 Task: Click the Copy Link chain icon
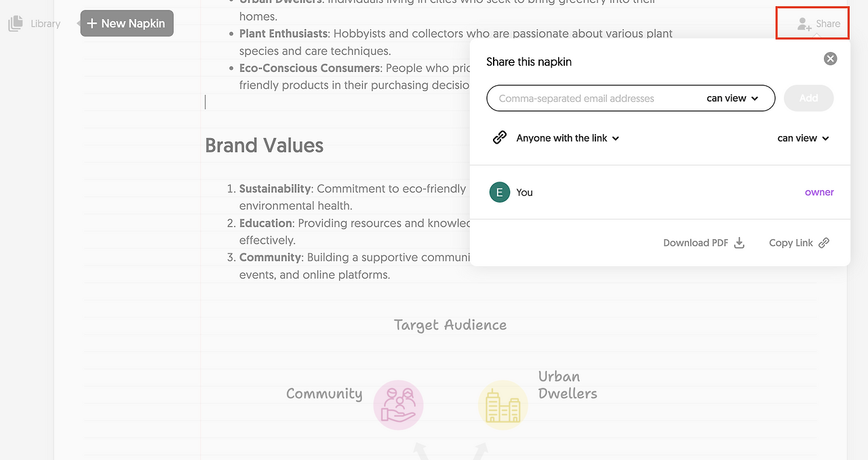(824, 243)
